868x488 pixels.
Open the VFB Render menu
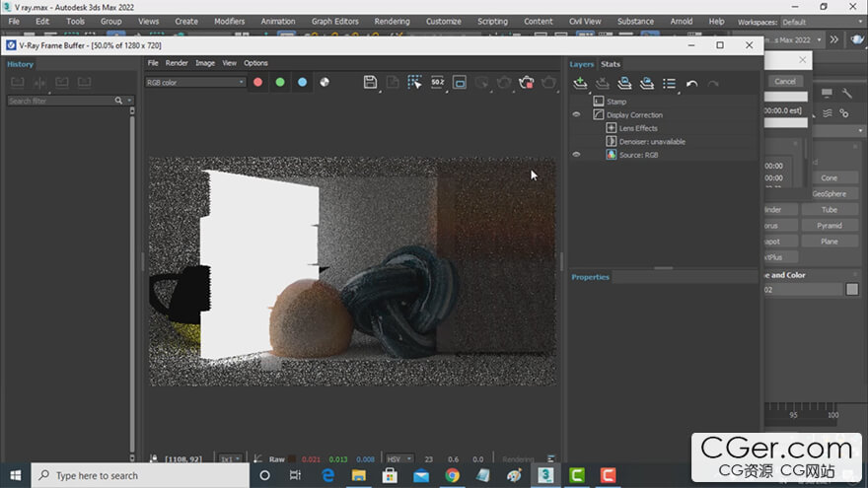[x=177, y=63]
